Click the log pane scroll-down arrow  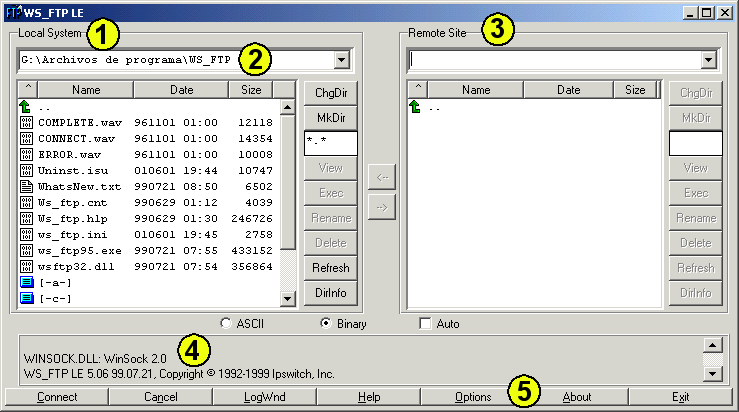(x=713, y=374)
